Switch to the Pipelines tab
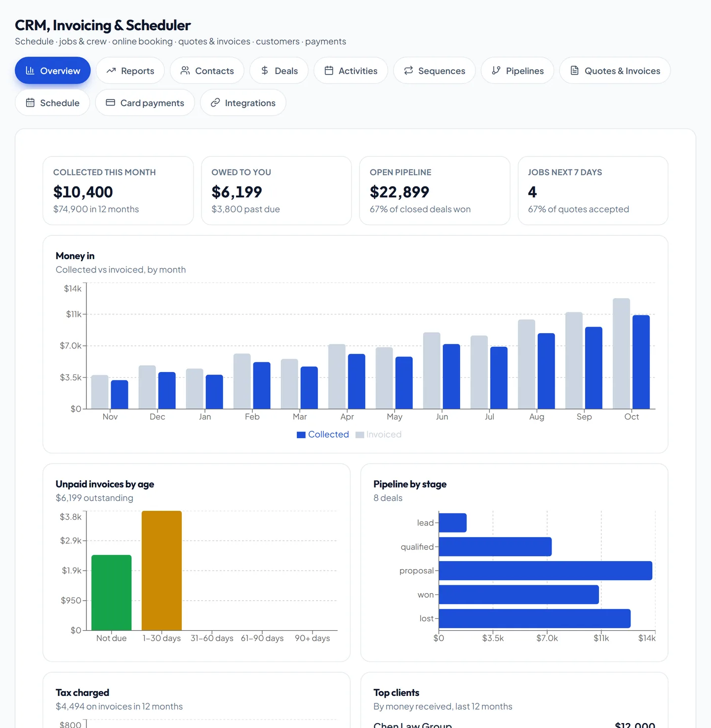Screen dimensions: 711x728 coord(517,71)
